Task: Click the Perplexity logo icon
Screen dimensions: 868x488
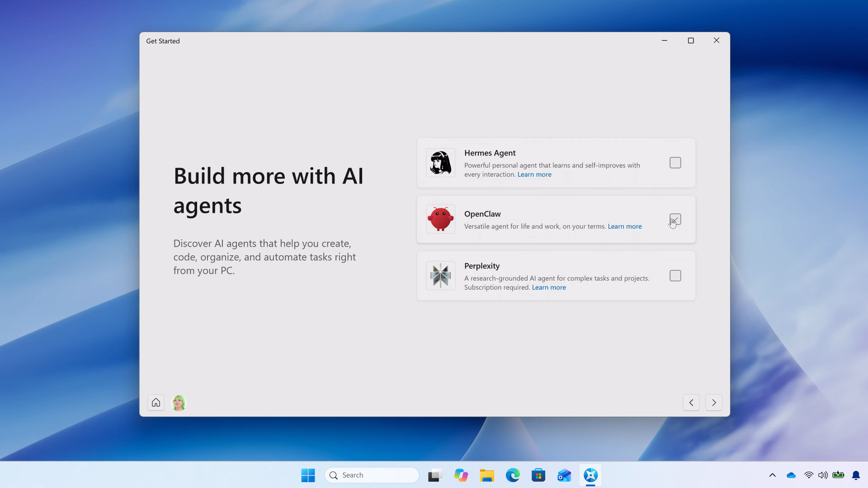Action: point(441,276)
